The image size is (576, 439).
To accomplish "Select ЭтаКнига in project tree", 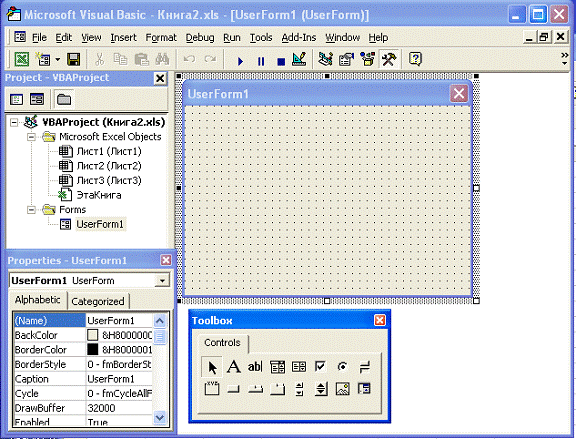I will (98, 195).
